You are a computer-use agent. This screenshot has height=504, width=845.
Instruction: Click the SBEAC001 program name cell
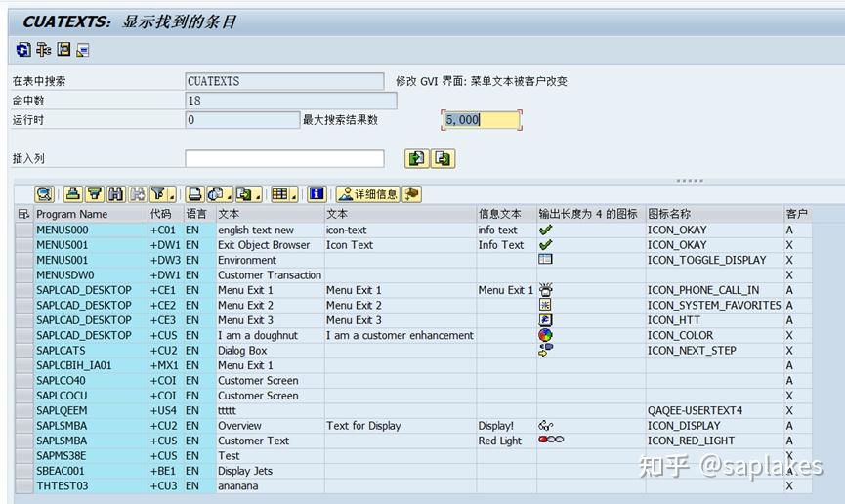coord(90,471)
